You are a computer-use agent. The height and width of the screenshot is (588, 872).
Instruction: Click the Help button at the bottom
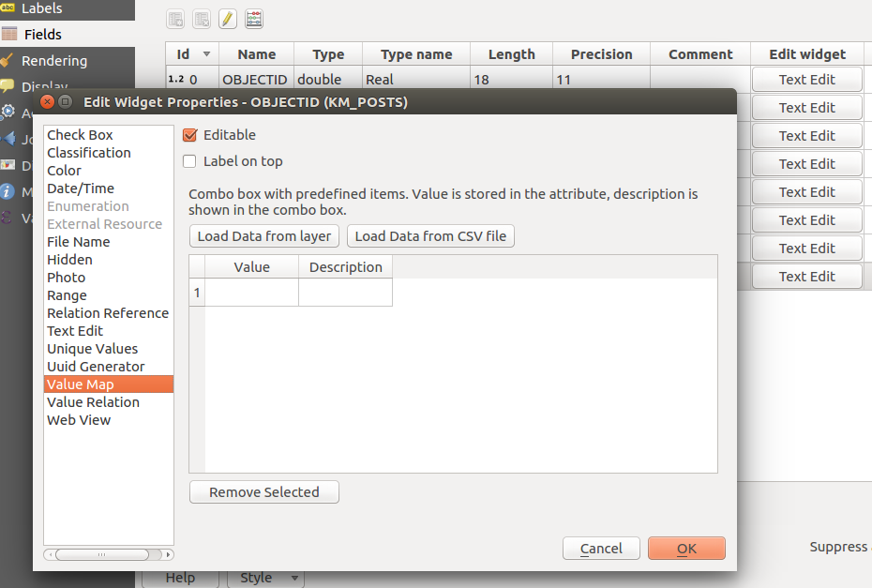180,578
